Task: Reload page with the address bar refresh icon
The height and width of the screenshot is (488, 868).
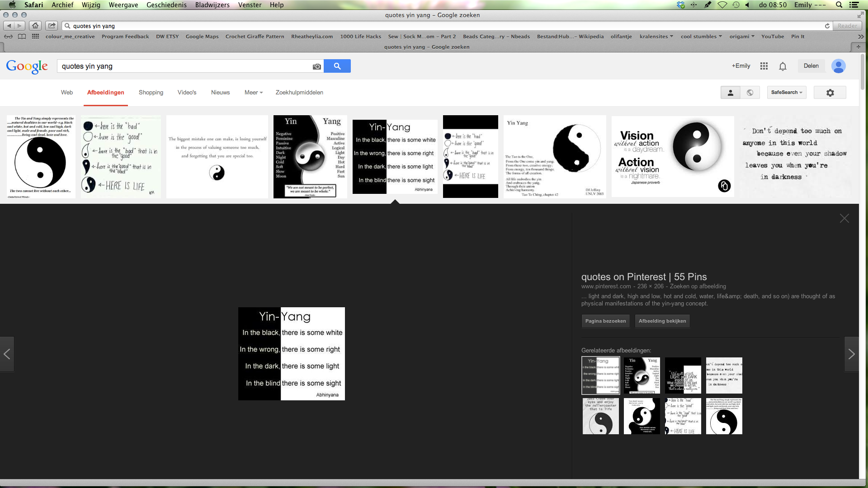Action: coord(827,26)
